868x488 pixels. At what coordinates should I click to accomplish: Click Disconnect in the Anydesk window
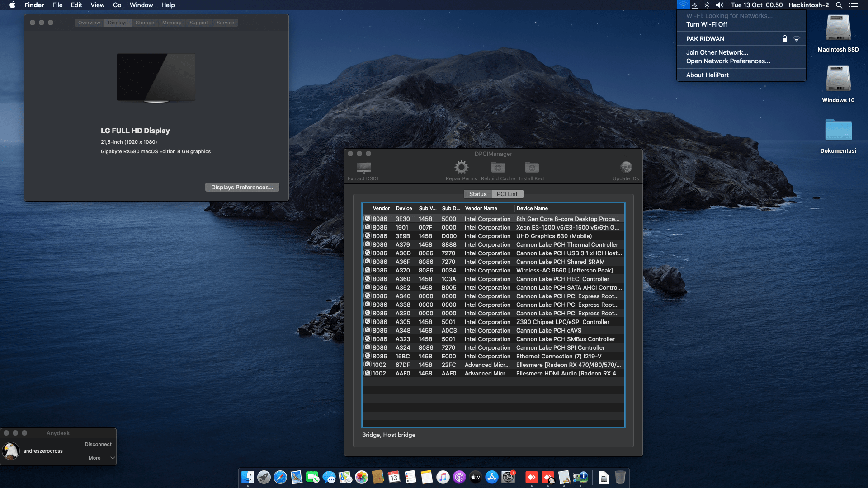pyautogui.click(x=98, y=444)
